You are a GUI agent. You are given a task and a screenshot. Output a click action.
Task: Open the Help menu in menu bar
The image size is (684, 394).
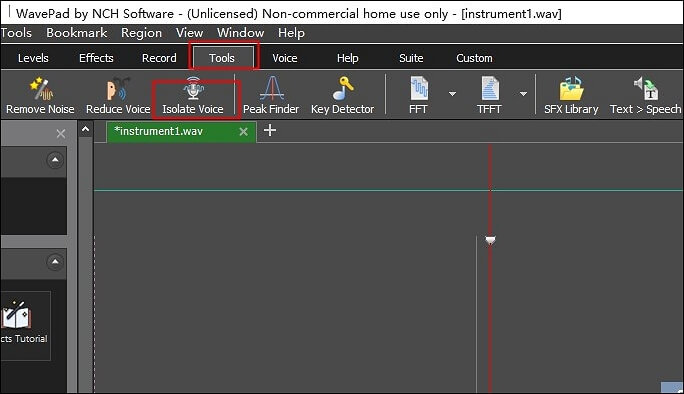pyautogui.click(x=291, y=33)
